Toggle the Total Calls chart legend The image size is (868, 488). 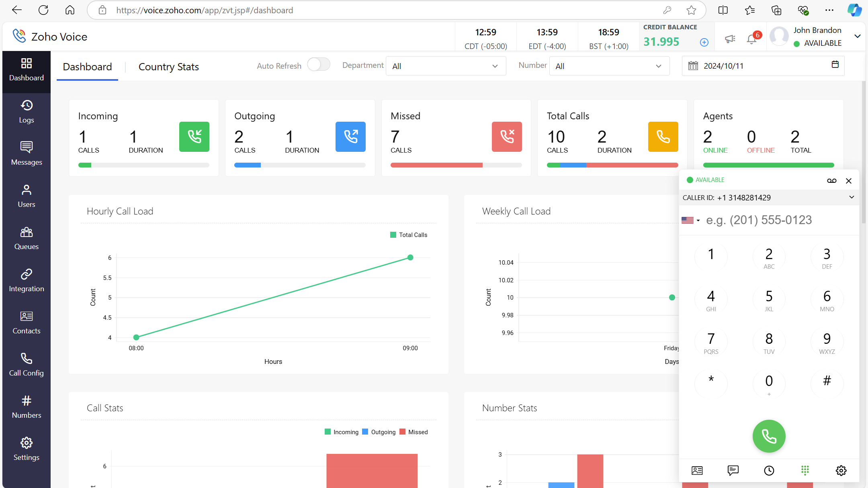[409, 235]
